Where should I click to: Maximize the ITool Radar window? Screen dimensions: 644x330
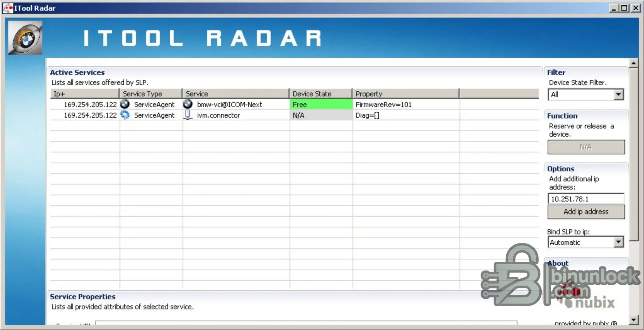pos(624,8)
